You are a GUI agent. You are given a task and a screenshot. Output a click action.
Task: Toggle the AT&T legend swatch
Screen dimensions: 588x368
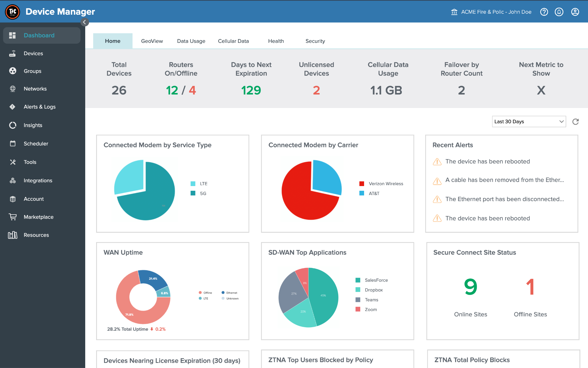[x=362, y=193]
